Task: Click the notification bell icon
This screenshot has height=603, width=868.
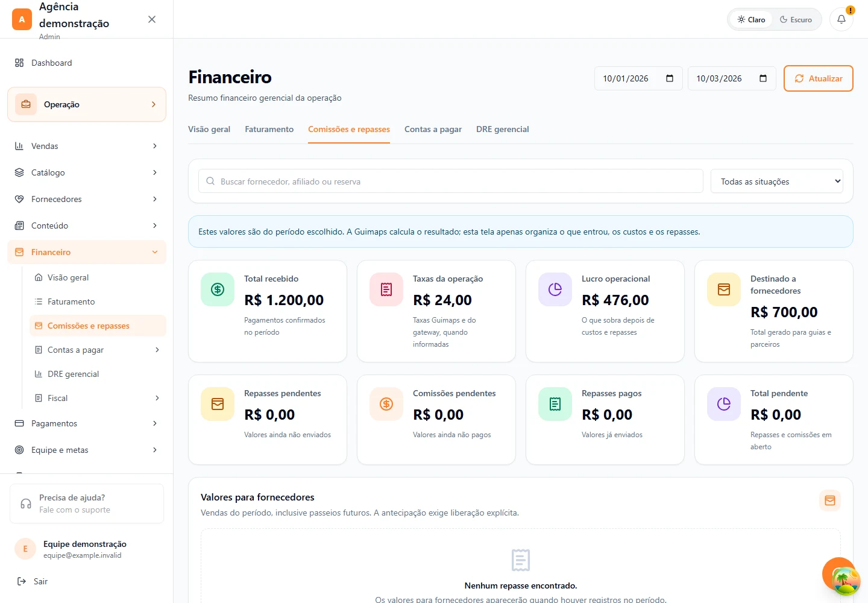Action: (841, 19)
